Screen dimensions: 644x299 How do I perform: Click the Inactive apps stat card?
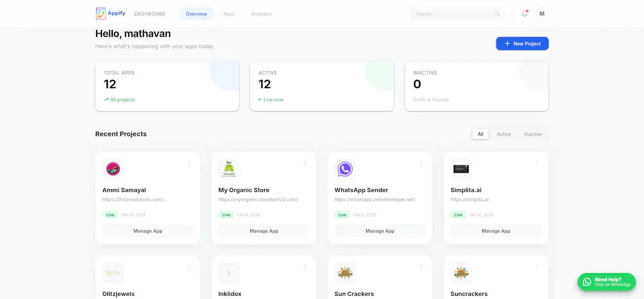click(x=477, y=86)
